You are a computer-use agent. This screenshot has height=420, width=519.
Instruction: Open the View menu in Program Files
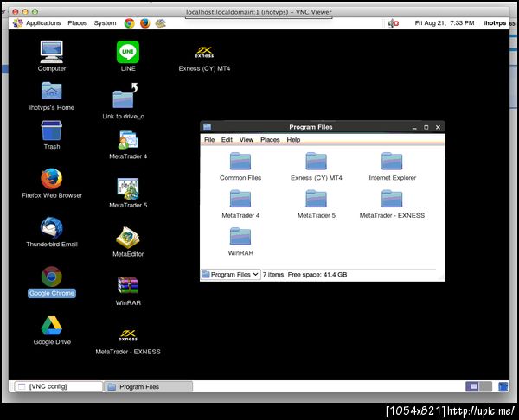[x=247, y=140]
